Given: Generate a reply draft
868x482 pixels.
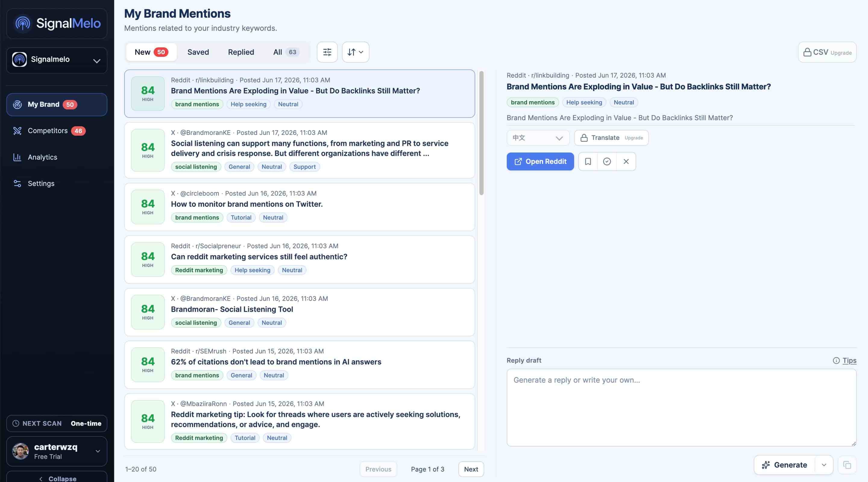Looking at the screenshot, I should pos(785,465).
